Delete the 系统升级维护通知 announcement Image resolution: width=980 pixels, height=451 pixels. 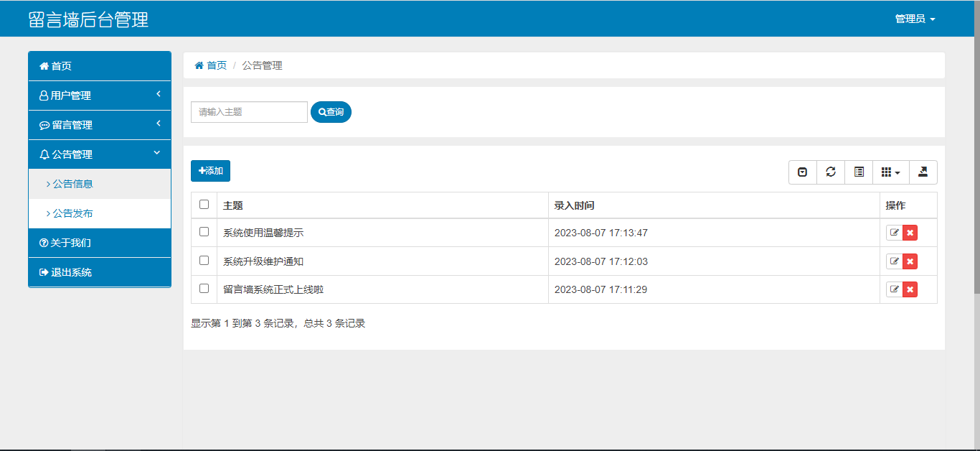coord(910,261)
